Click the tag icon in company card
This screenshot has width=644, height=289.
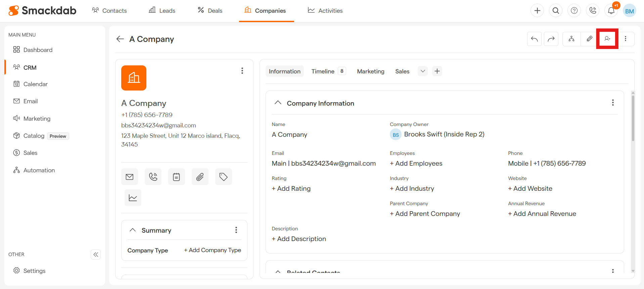click(223, 177)
